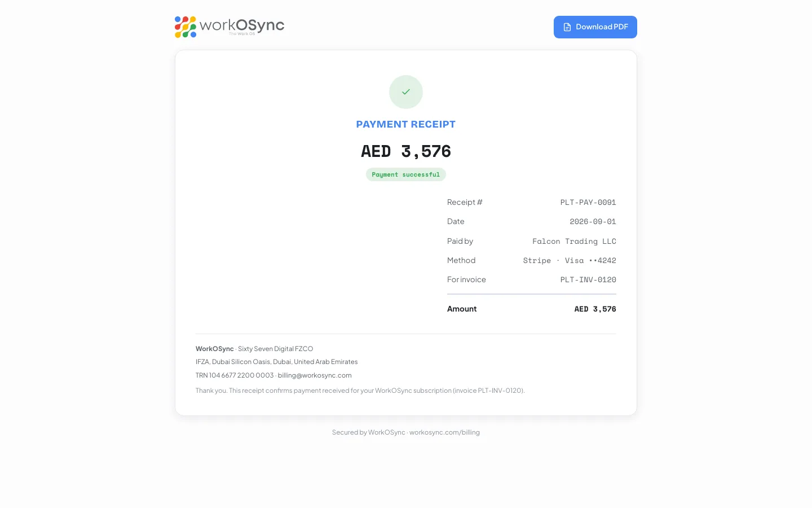
Task: Select the PAYMENT RECEIPT heading
Action: coord(406,124)
